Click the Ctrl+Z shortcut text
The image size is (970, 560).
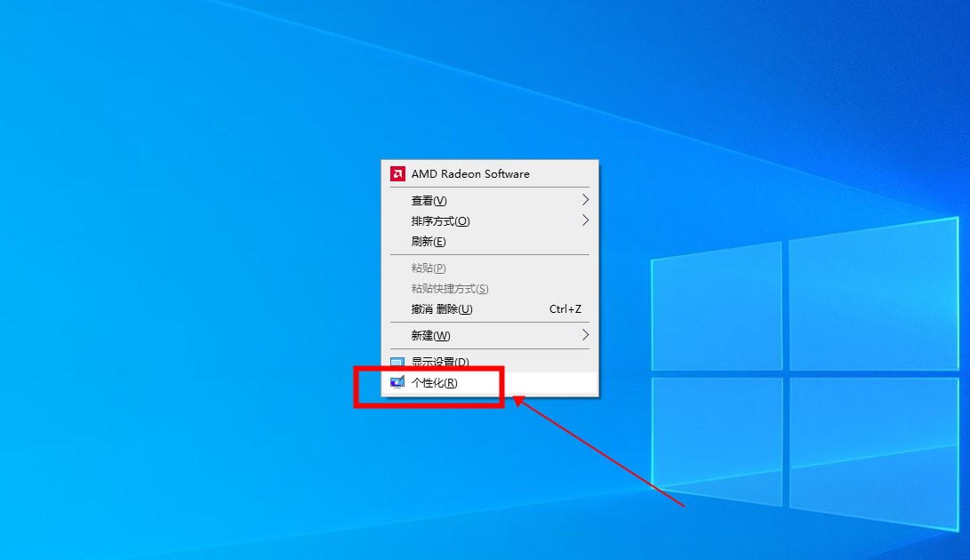(x=565, y=308)
